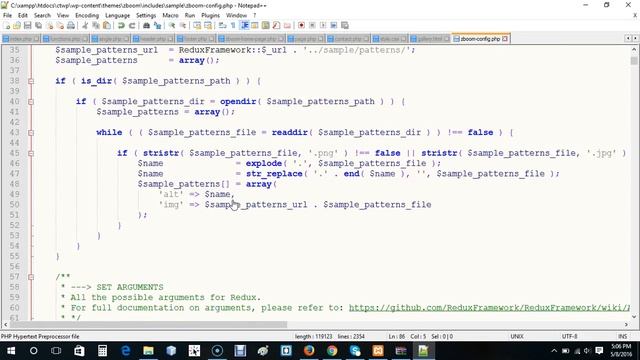Viewport: 640px width, 360px height.
Task: Open Skype from the taskbar
Action: (355, 351)
